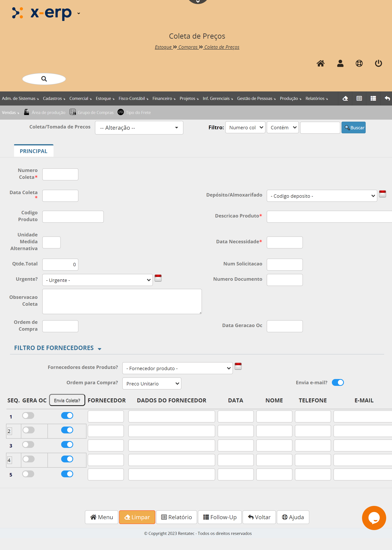The height and width of the screenshot is (550, 392).
Task: Toggle the Envia e-mail switch
Action: tap(338, 382)
